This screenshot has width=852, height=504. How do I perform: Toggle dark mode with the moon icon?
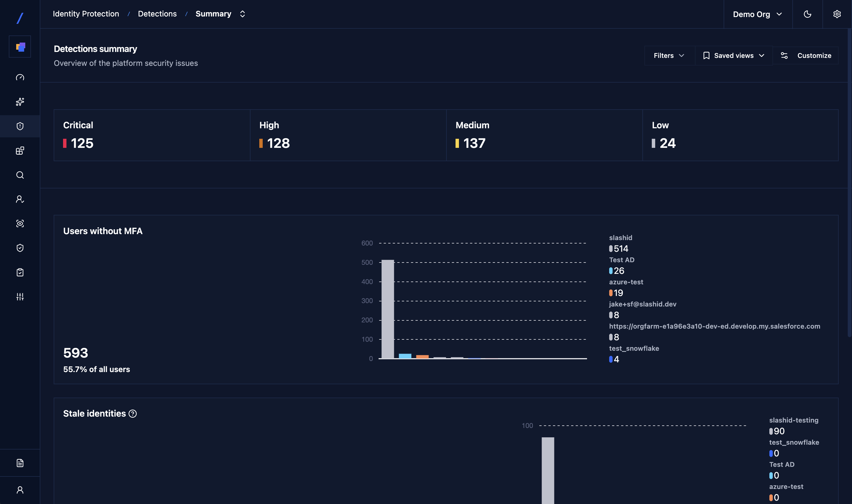pos(807,14)
